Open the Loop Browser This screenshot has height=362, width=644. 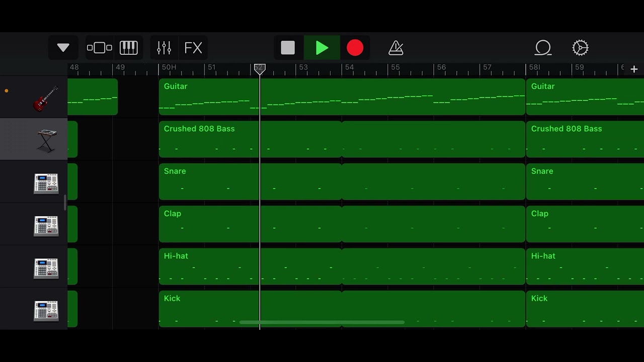(543, 48)
